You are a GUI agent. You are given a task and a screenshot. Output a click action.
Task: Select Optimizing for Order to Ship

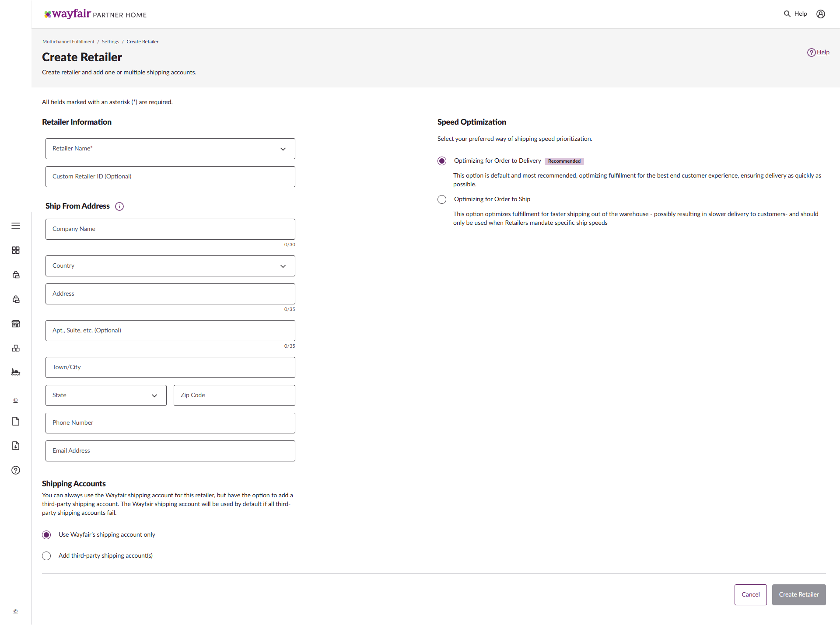pos(442,199)
